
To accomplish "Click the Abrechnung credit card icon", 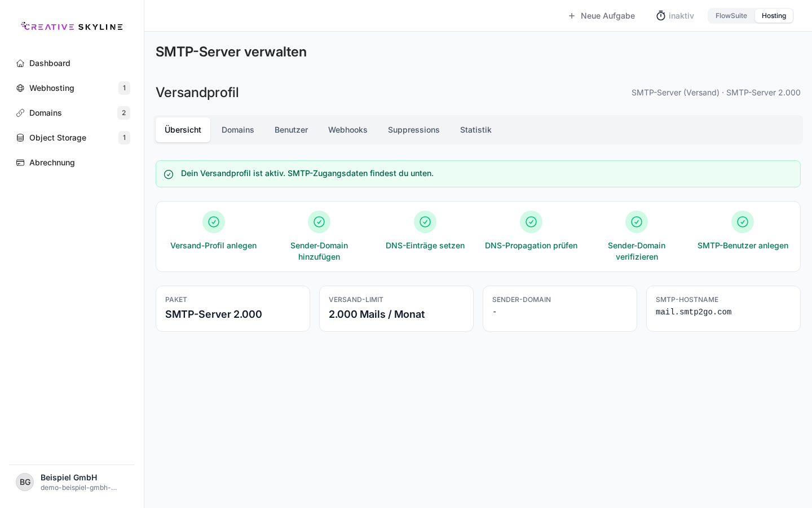I will 20,163.
